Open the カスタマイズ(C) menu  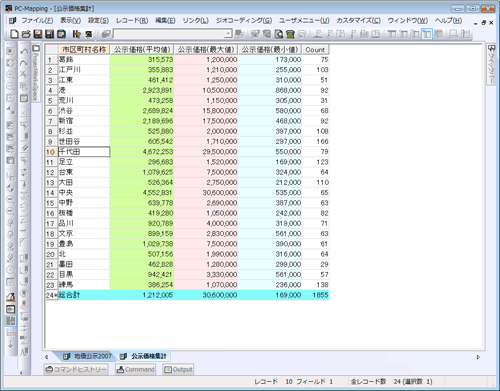click(358, 21)
